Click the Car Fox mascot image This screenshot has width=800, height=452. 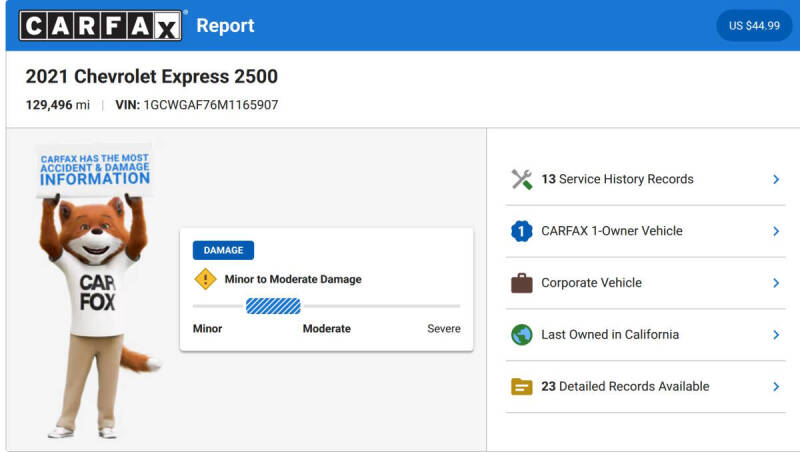click(x=95, y=292)
